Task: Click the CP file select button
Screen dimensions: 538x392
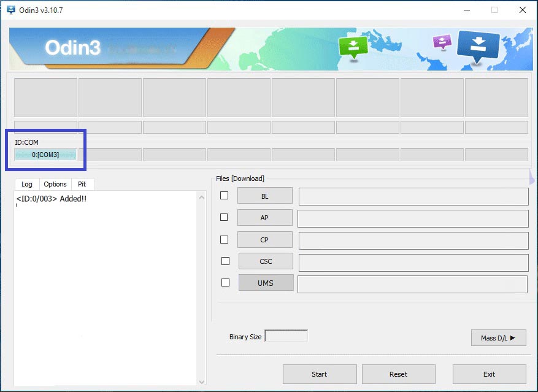Action: click(x=265, y=240)
